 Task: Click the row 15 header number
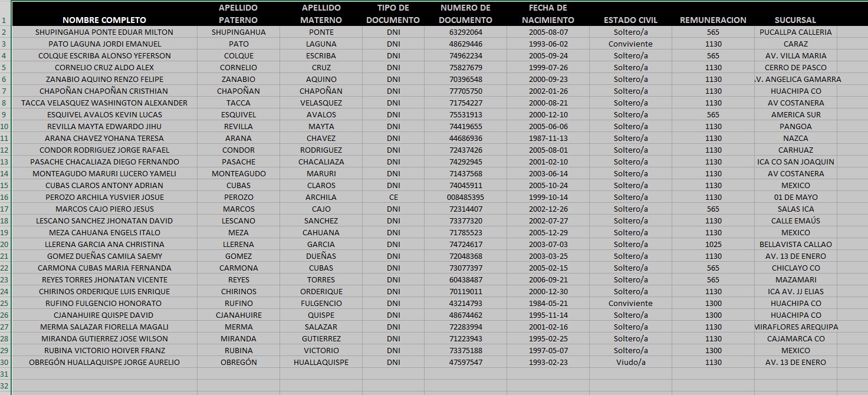(5, 185)
